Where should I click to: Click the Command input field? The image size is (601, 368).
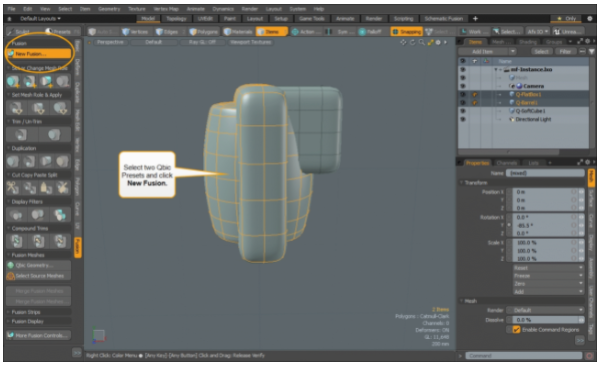click(524, 356)
